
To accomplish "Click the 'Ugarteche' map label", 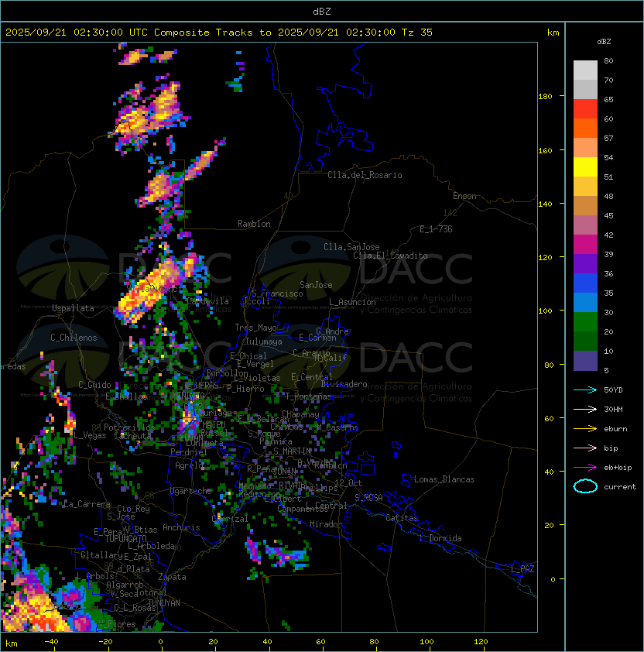I will (x=191, y=491).
